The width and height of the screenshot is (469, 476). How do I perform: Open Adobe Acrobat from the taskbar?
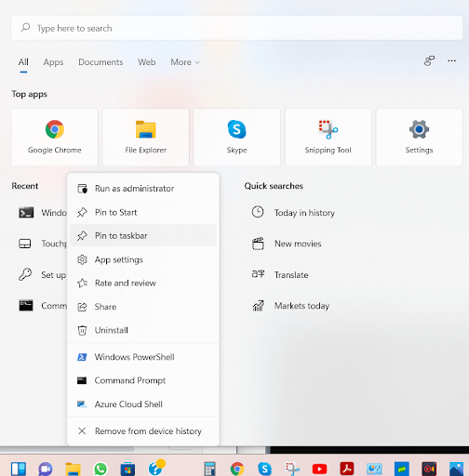[347, 469]
